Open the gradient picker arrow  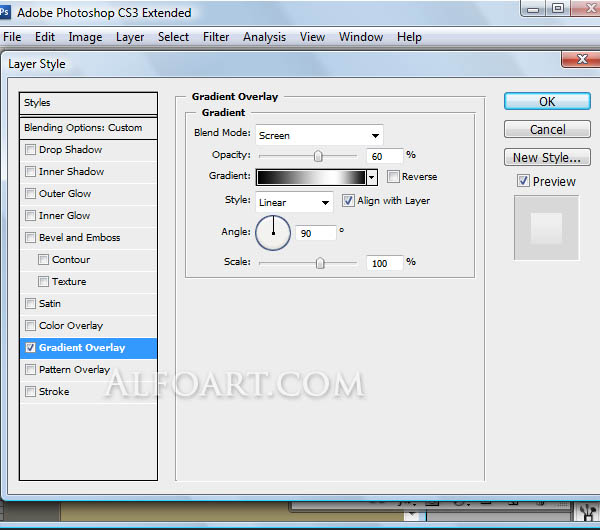pyautogui.click(x=372, y=178)
